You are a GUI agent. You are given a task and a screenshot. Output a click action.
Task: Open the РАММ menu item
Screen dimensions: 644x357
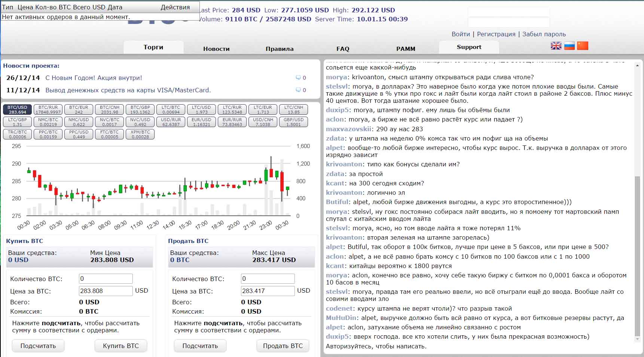(x=406, y=49)
